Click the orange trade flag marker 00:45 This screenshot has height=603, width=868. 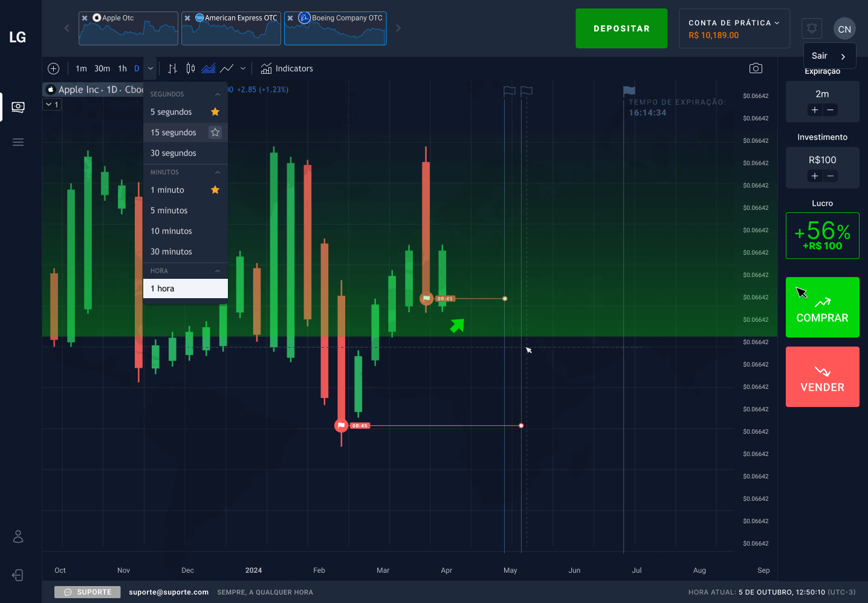click(x=427, y=299)
